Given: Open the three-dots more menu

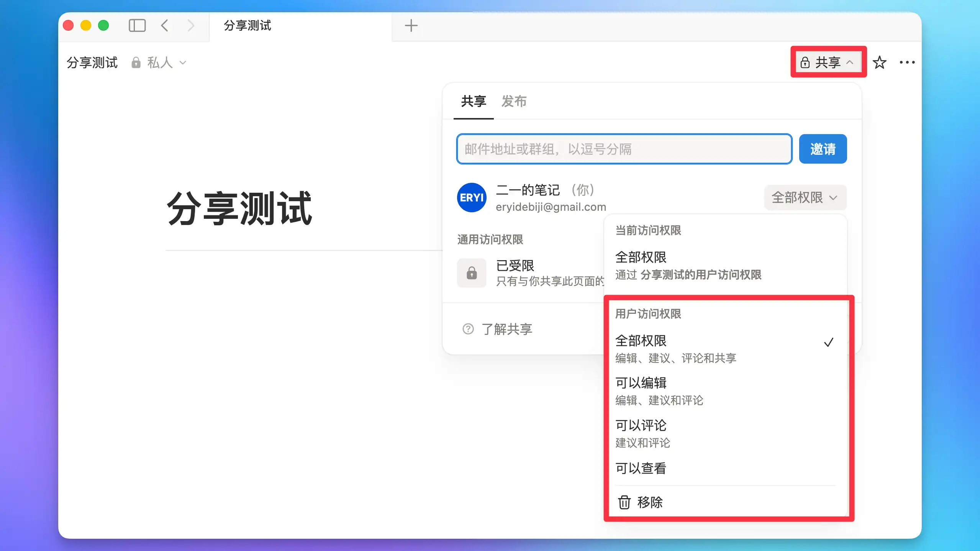Looking at the screenshot, I should point(907,62).
